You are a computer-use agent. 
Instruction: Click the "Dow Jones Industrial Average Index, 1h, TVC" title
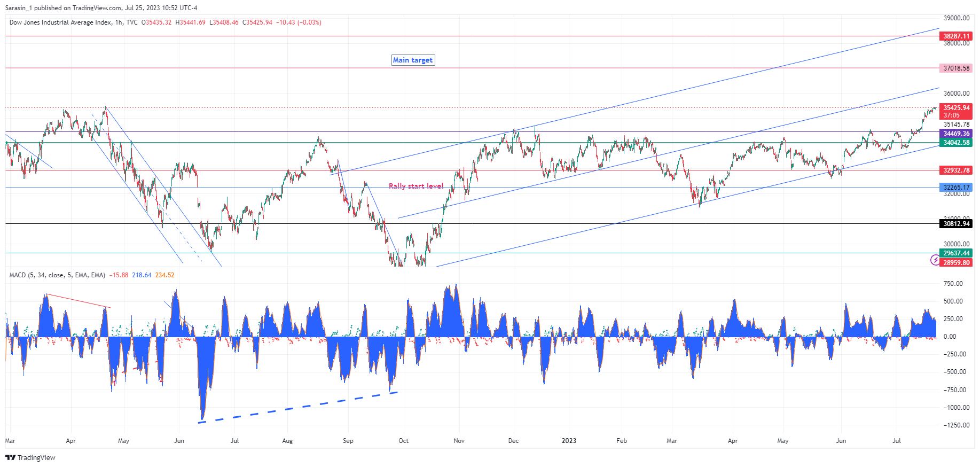coord(74,22)
